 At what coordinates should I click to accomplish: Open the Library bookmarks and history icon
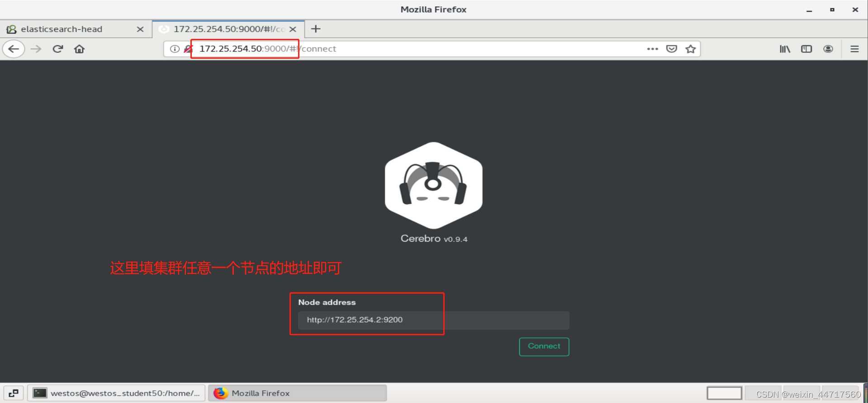785,49
